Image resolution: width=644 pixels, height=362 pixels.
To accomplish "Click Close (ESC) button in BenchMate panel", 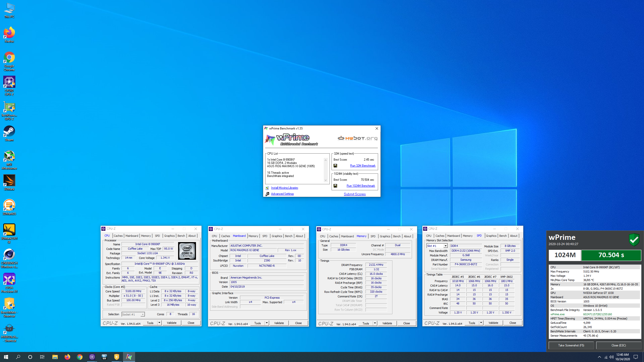I will pyautogui.click(x=619, y=345).
